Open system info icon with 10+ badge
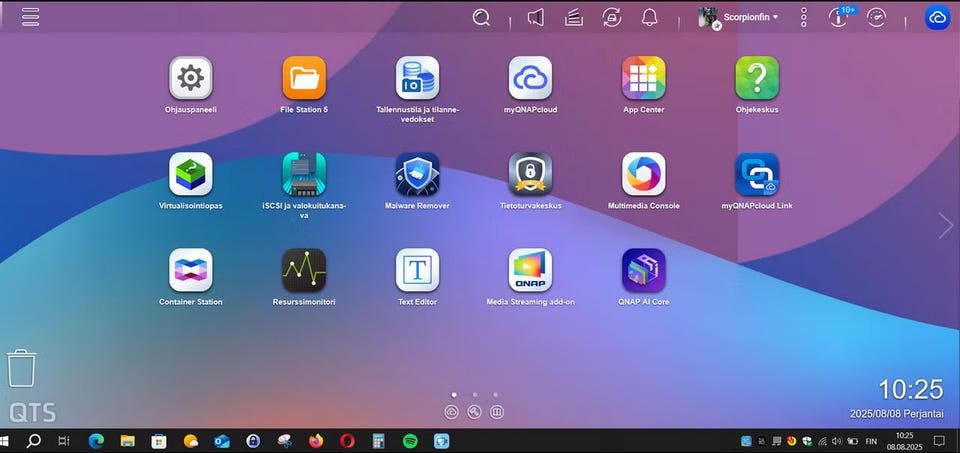 (x=839, y=17)
